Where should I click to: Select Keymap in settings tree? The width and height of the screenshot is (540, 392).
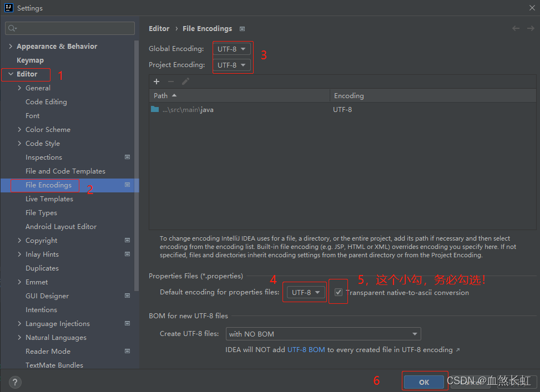coord(31,60)
